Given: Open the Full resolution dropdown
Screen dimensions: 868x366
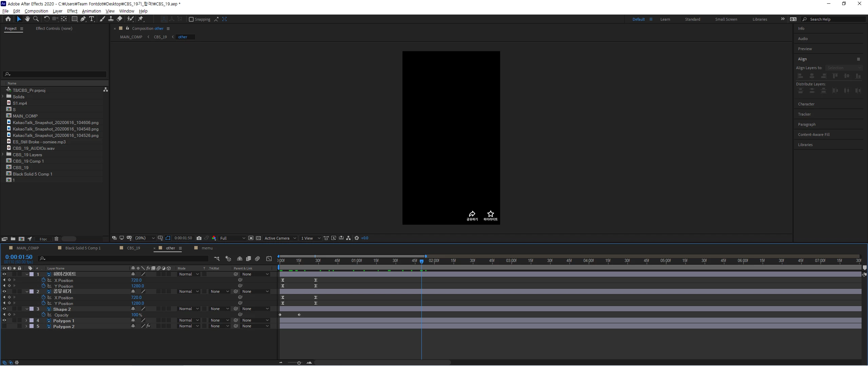Looking at the screenshot, I should pyautogui.click(x=233, y=238).
